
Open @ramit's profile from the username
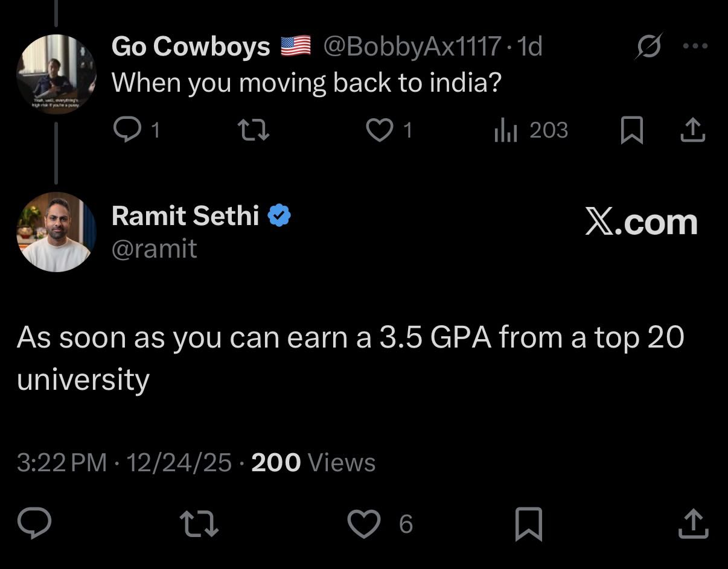[x=155, y=249]
